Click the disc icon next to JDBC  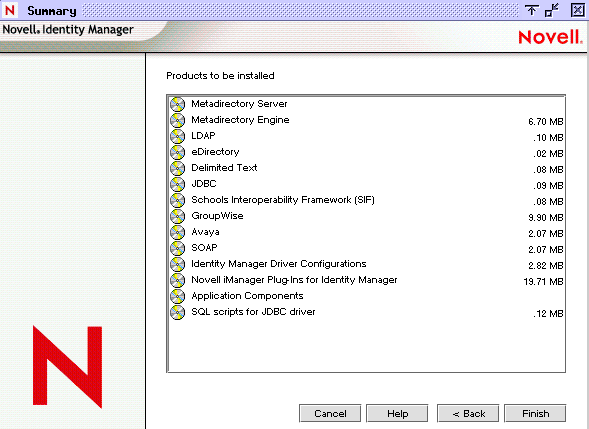(x=178, y=184)
